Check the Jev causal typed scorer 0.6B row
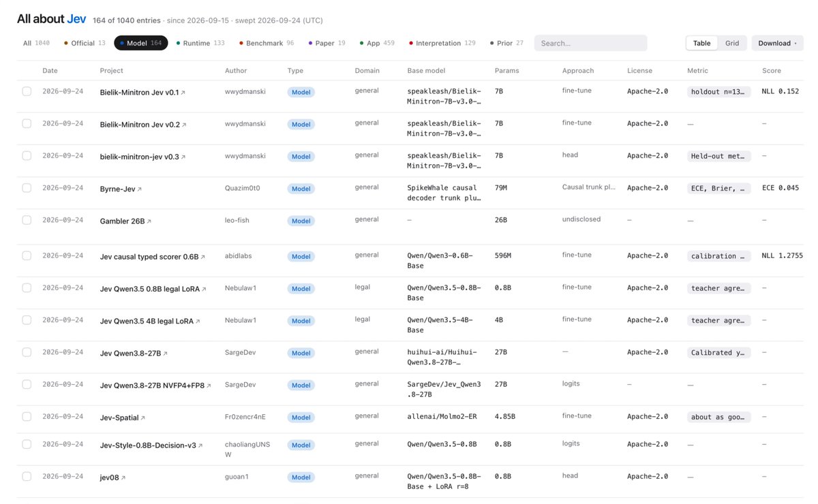 (27, 255)
